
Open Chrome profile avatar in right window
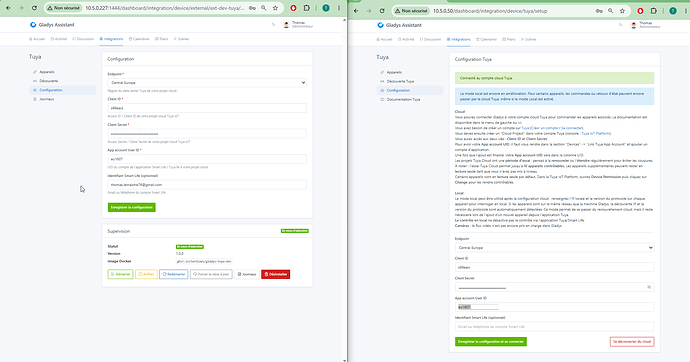click(673, 11)
